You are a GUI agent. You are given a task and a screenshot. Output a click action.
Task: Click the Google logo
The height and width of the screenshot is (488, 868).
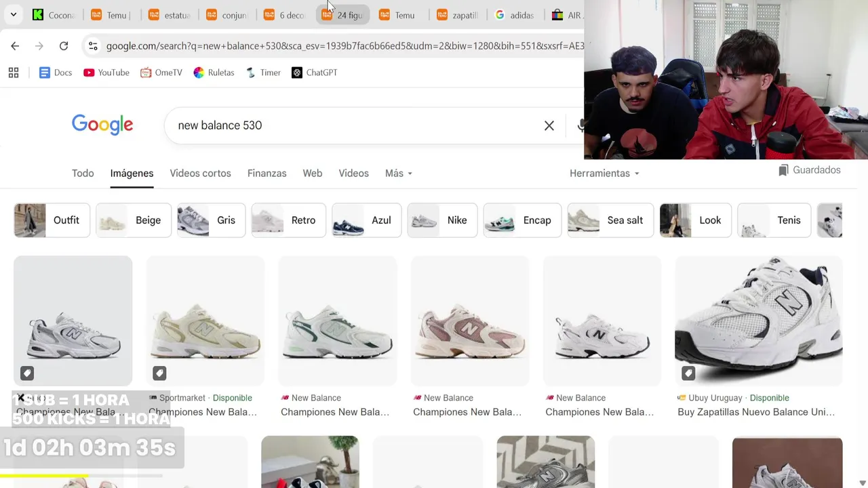point(102,125)
